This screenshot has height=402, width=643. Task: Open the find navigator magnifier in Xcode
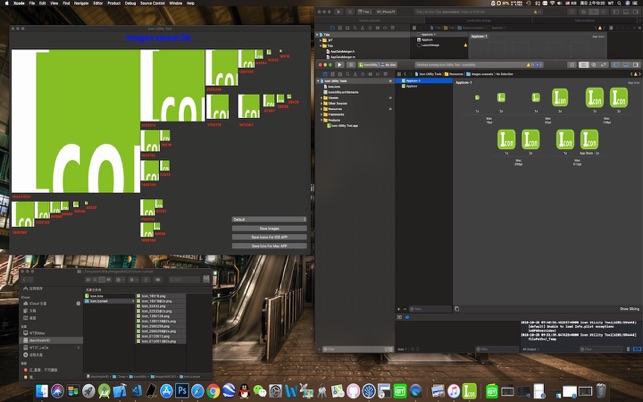[x=347, y=74]
